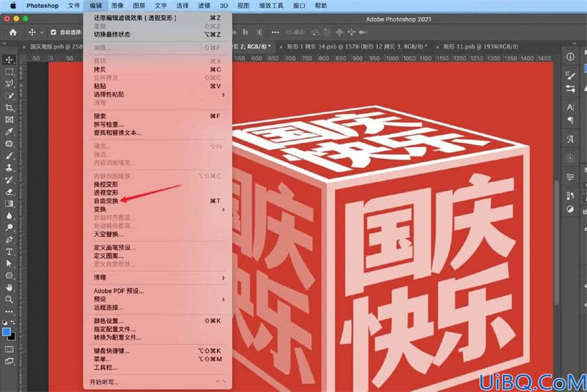Open the Paragraph panel icon
The width and height of the screenshot is (587, 392).
[570, 120]
